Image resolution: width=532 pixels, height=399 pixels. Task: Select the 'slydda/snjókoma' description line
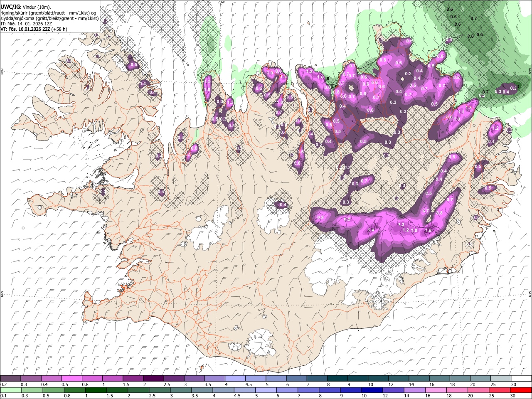[x=49, y=18]
